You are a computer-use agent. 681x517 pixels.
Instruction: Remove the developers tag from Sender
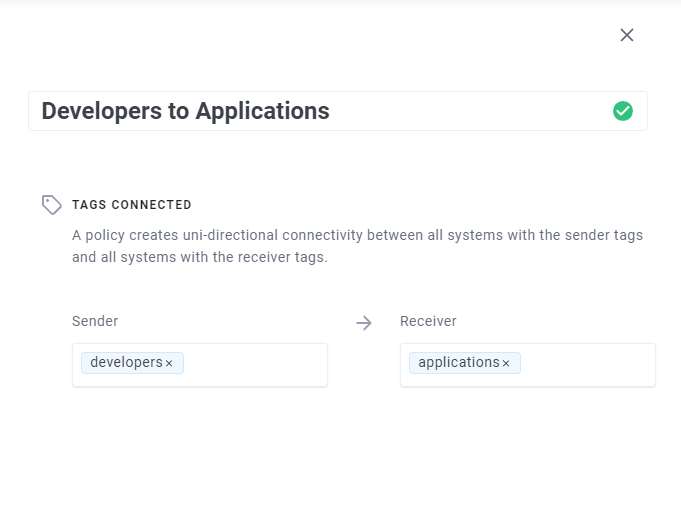[x=169, y=363]
